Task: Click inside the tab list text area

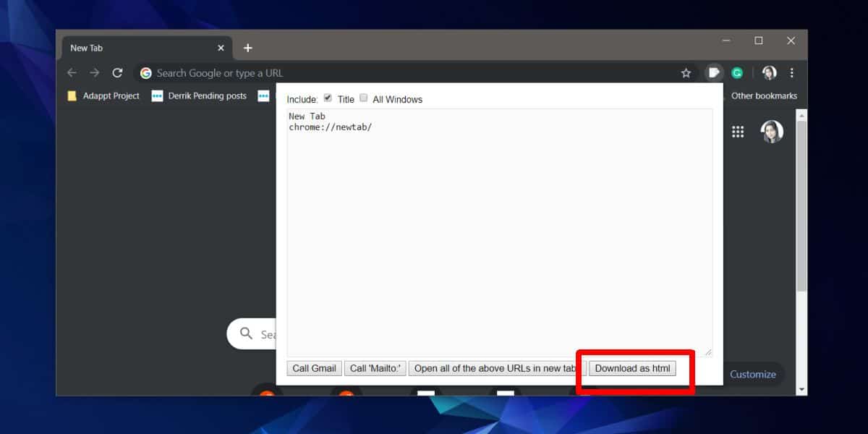Action: point(500,232)
